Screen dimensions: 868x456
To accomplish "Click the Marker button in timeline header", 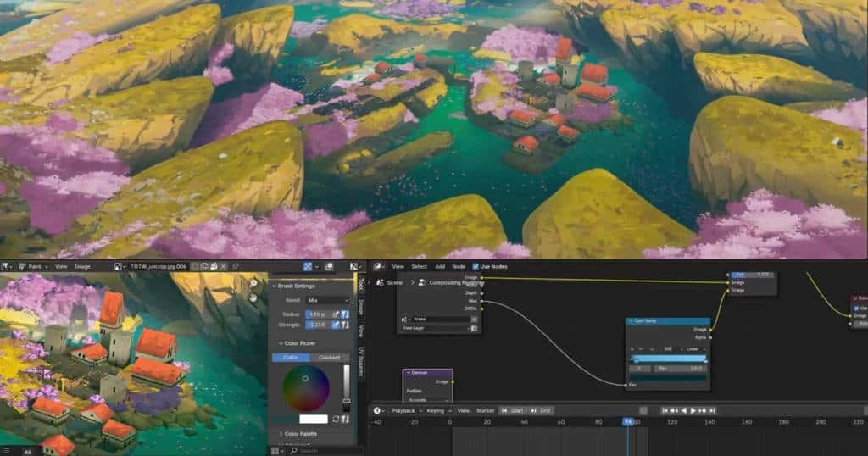I will click(486, 410).
